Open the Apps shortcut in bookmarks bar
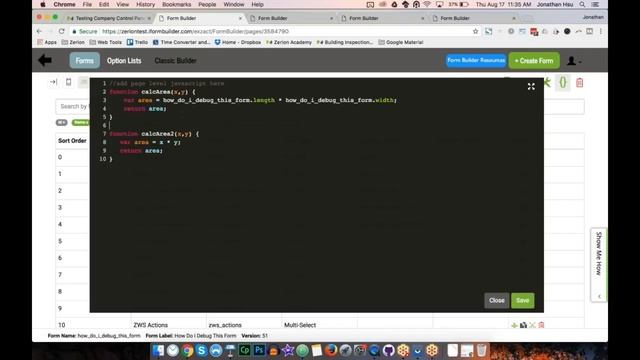 tap(47, 42)
